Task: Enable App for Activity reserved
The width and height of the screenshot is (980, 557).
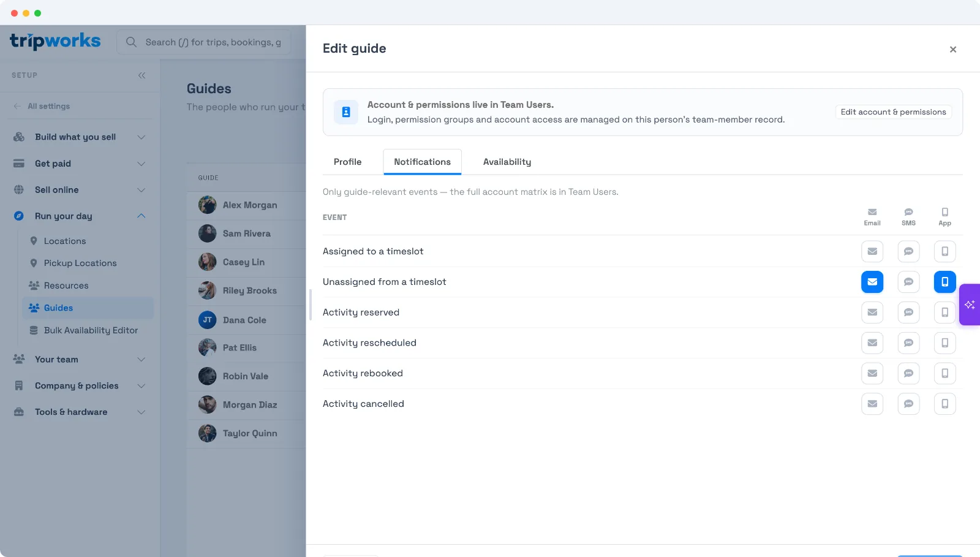Action: point(945,313)
